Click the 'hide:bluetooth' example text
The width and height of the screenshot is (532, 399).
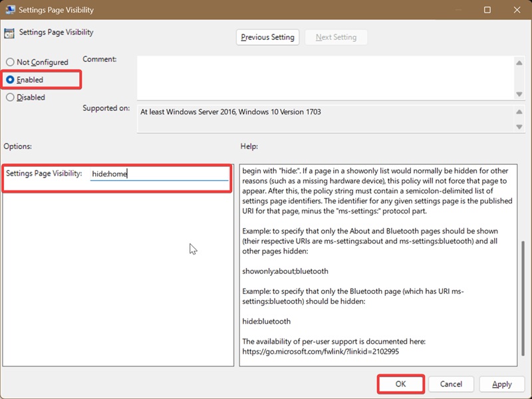click(267, 321)
